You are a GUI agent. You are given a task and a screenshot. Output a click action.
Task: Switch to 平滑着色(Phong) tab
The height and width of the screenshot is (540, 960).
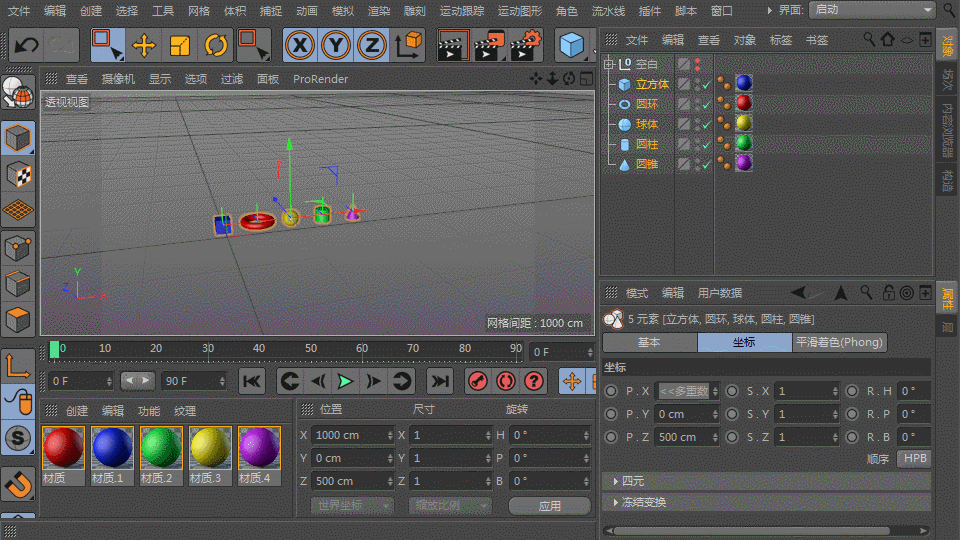pyautogui.click(x=839, y=342)
